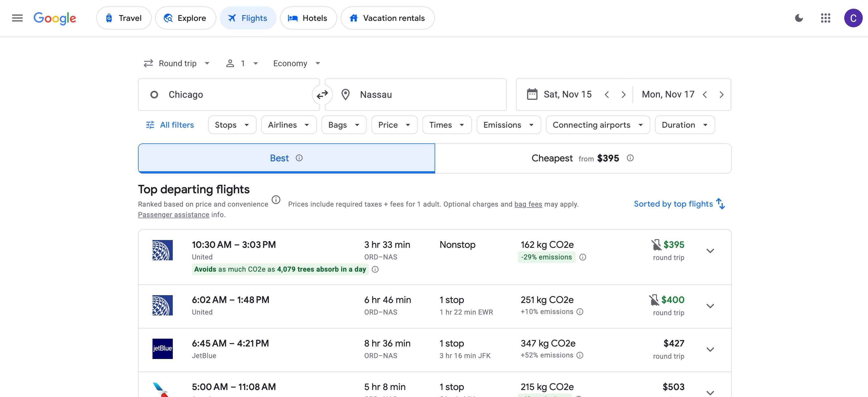Expand the $400 United flight details

point(710,306)
